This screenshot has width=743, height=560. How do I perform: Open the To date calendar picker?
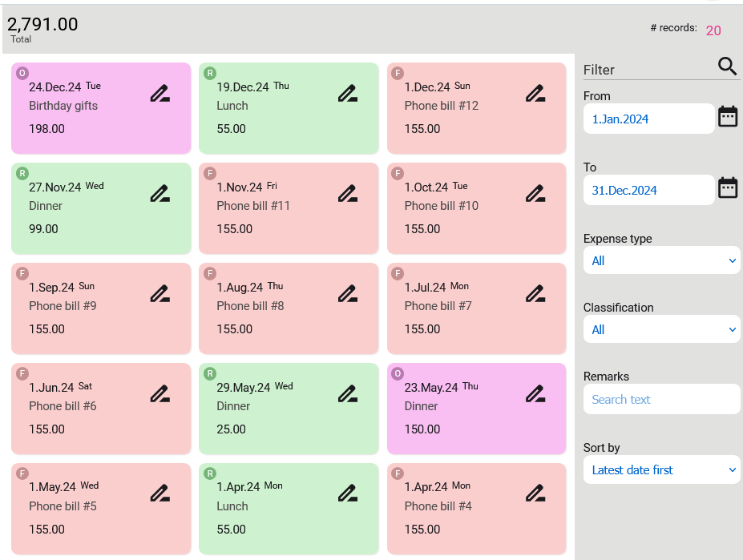point(727,187)
